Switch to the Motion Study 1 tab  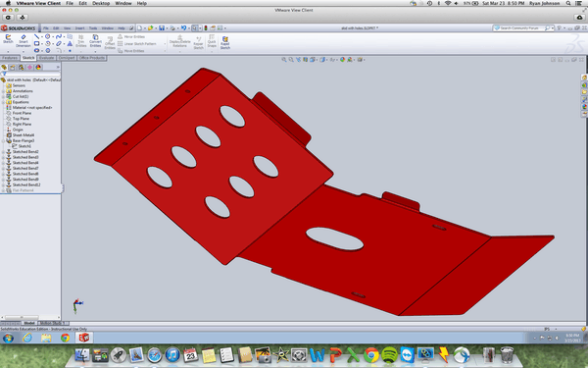pos(53,323)
